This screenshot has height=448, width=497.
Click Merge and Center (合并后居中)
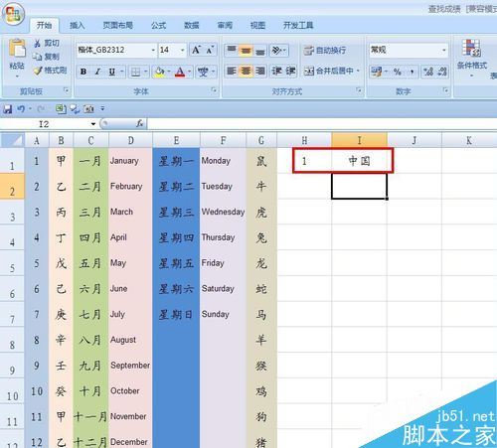(x=329, y=71)
